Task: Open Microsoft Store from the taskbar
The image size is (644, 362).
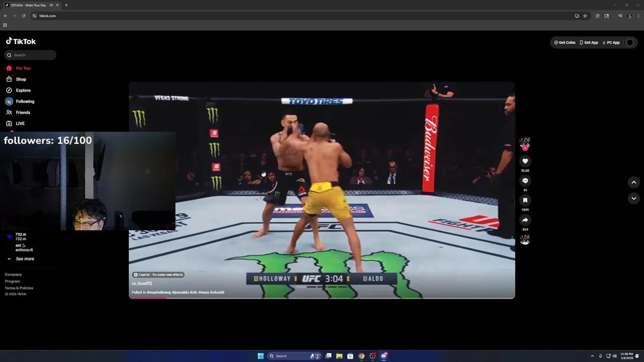Action: (350, 356)
